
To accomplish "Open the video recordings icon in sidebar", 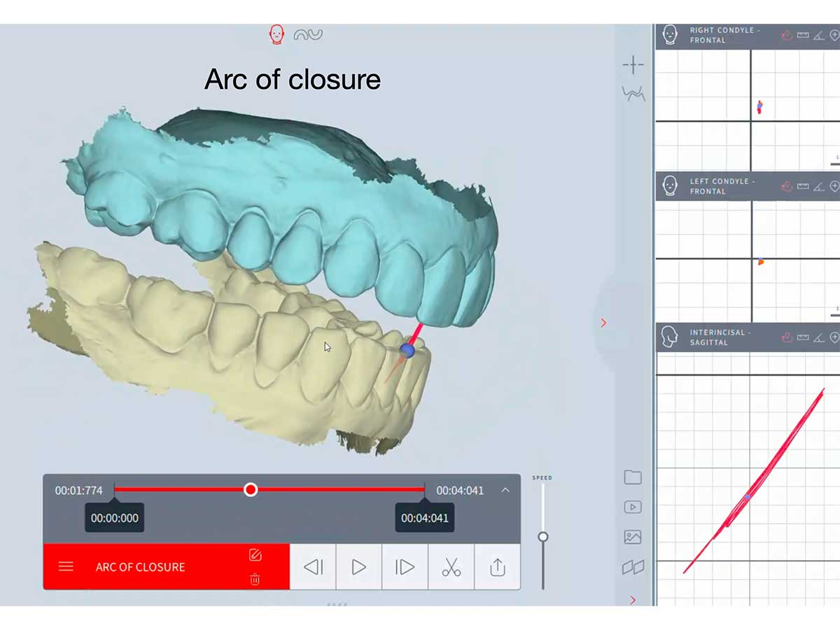I will [633, 507].
